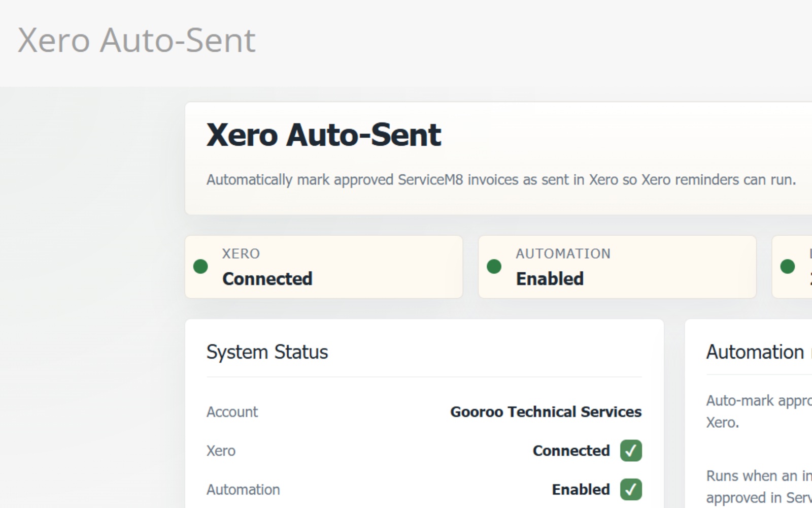Click the 'Gooroo Technical Services' account value
The image size is (812, 508).
(x=546, y=412)
